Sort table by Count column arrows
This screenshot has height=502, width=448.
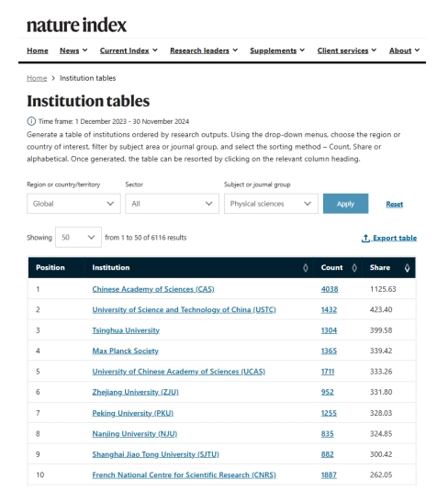coord(354,268)
